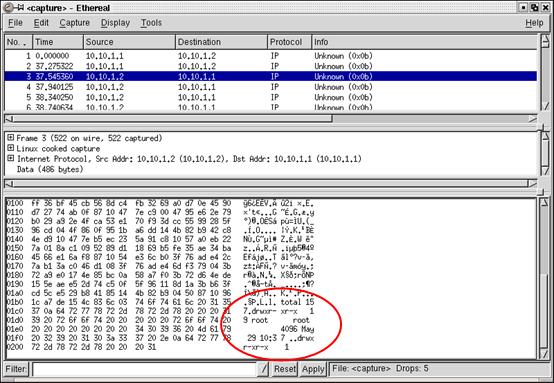Screen dimensions: 554x383
Task: Select packet 1 at time 0.000000
Action: (271, 56)
